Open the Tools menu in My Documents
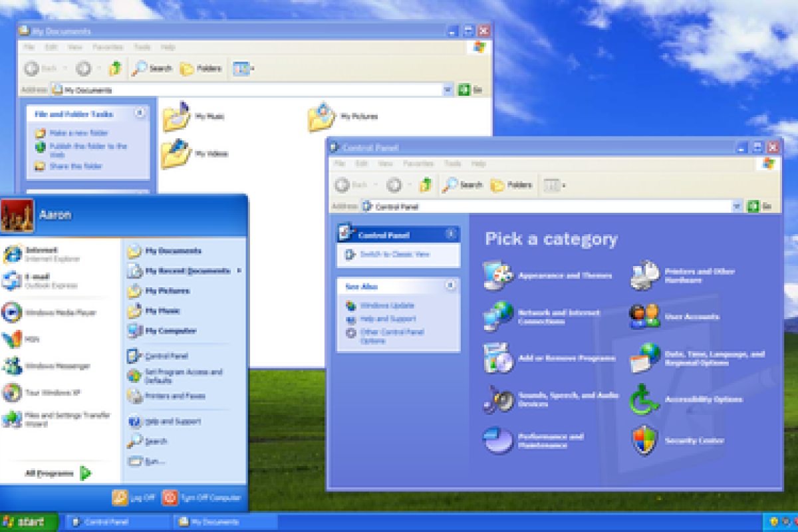Image resolution: width=798 pixels, height=532 pixels. pyautogui.click(x=142, y=48)
